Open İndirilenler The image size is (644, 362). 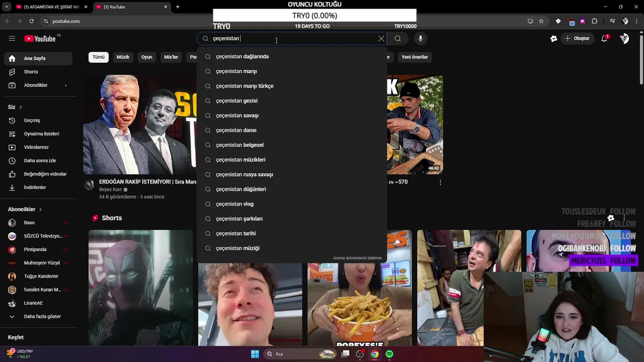(x=38, y=187)
